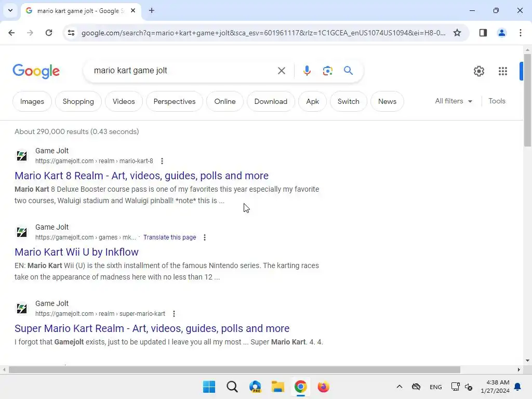Go back to the previous page
Screen dimensions: 532x399
(11, 33)
